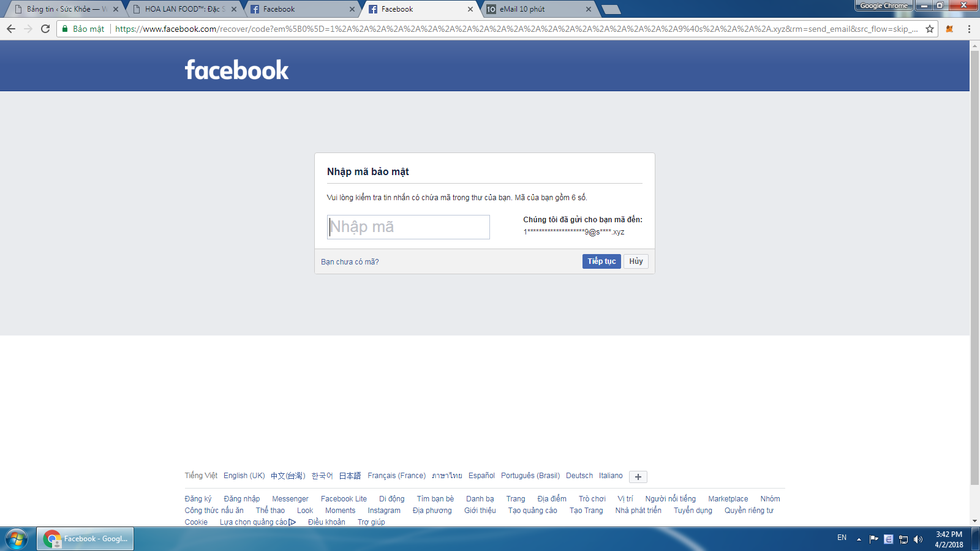Show more languages with the plus button
The height and width of the screenshot is (551, 980).
tap(638, 477)
